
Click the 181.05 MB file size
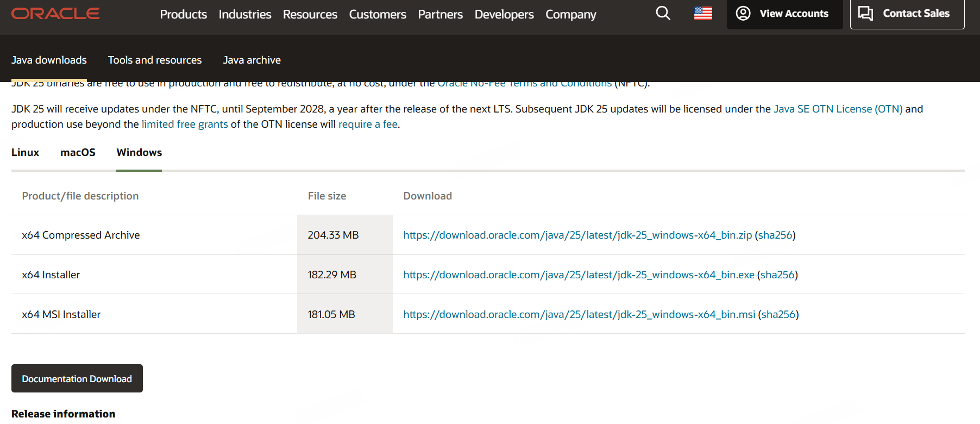pyautogui.click(x=331, y=314)
